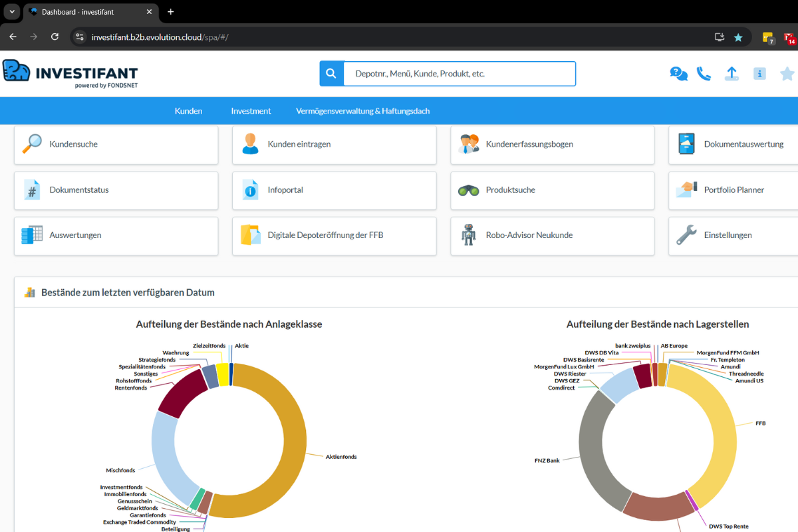Click the upload arrow icon in the header
The width and height of the screenshot is (798, 532).
tap(731, 73)
